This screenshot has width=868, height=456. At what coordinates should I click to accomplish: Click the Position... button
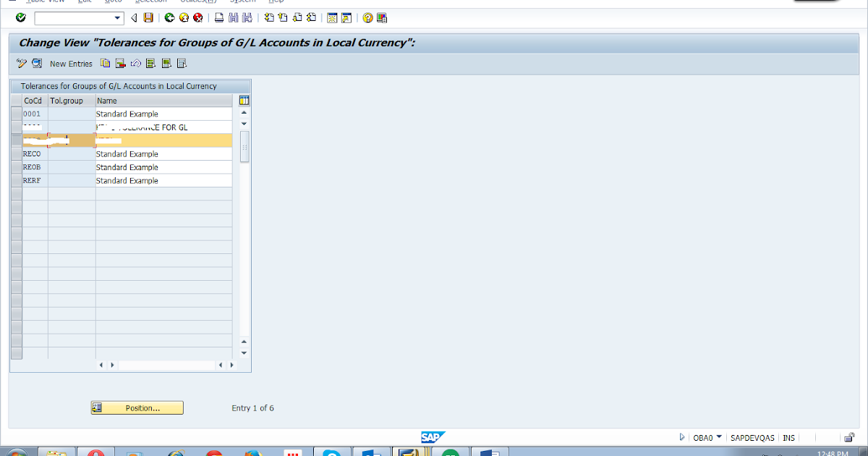(137, 408)
